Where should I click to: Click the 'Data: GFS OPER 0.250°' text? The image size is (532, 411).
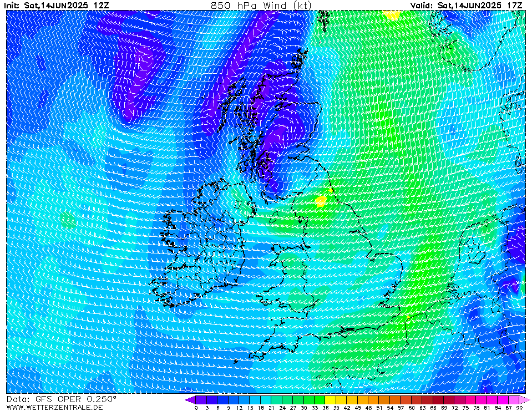click(62, 399)
